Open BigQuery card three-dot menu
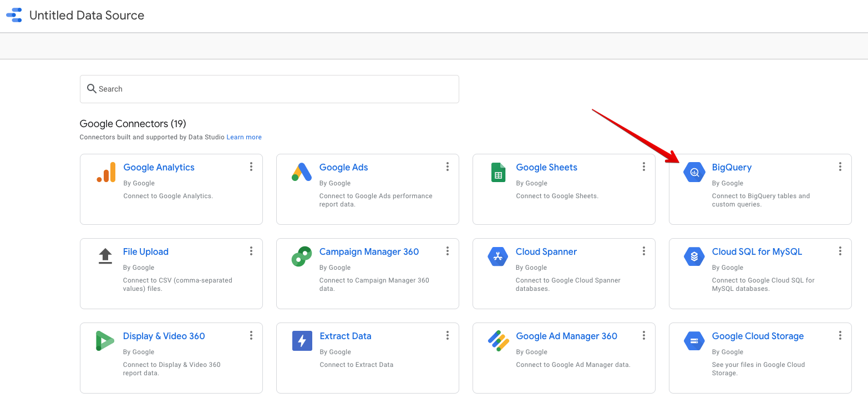The height and width of the screenshot is (403, 868). (x=840, y=167)
